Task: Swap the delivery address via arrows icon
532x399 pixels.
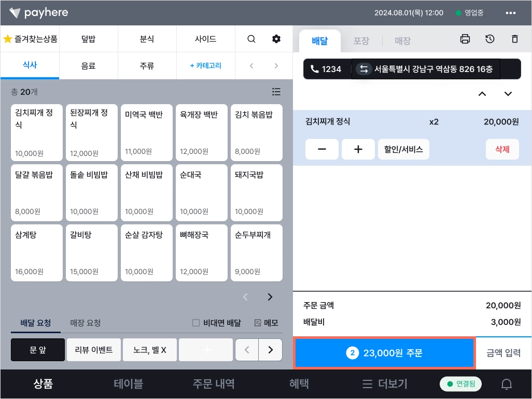Action: [363, 69]
